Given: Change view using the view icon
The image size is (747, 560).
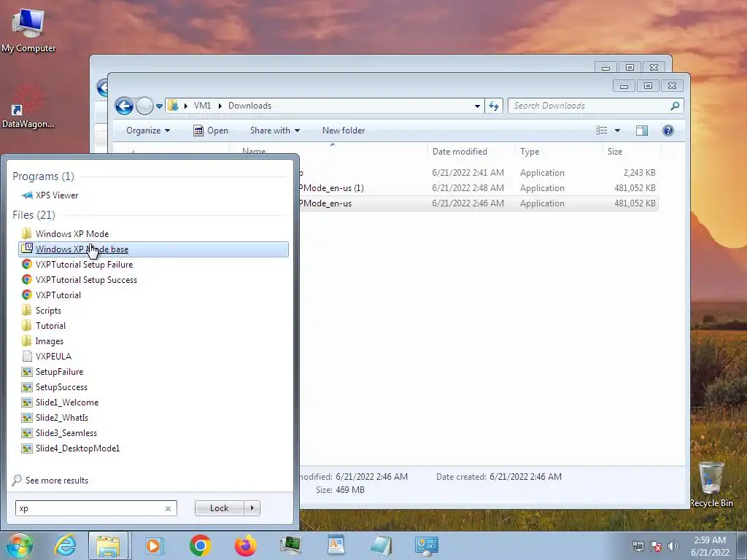Looking at the screenshot, I should pyautogui.click(x=602, y=131).
